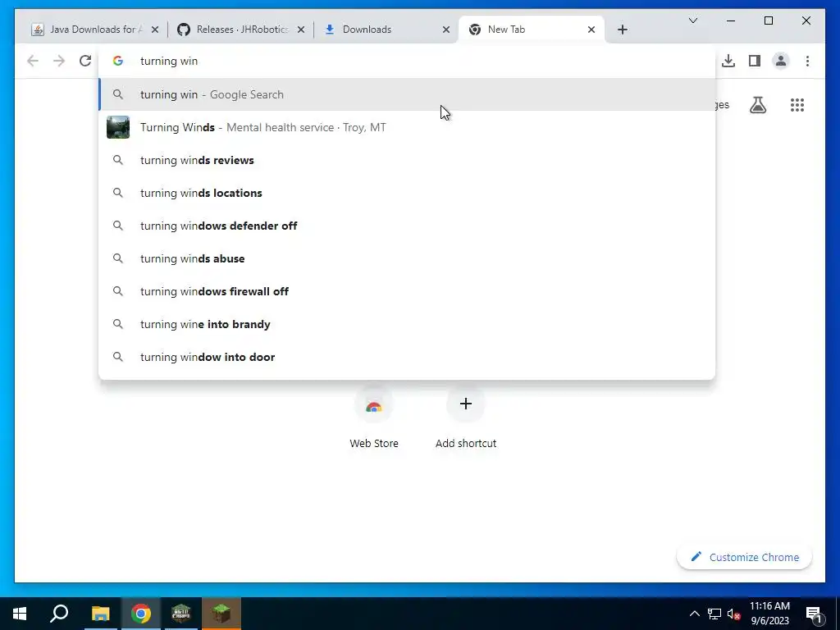The width and height of the screenshot is (840, 630).
Task: Close the Releases JHRobotics tab
Action: click(301, 30)
